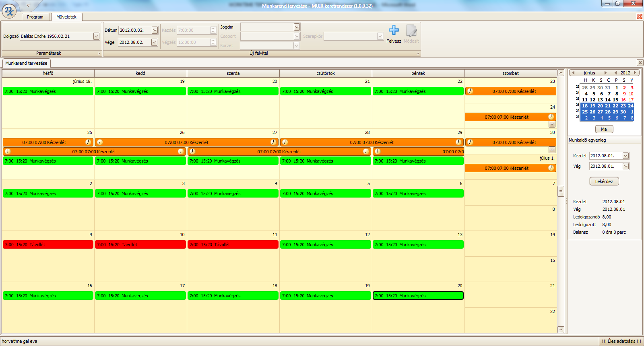Screen dimensions: 644x346
Task: Close the Munkarend tervezése panel
Action: click(x=640, y=62)
